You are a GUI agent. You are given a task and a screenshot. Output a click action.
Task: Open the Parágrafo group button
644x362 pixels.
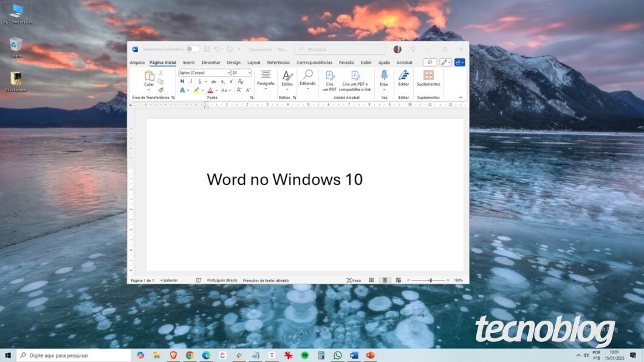(x=265, y=80)
